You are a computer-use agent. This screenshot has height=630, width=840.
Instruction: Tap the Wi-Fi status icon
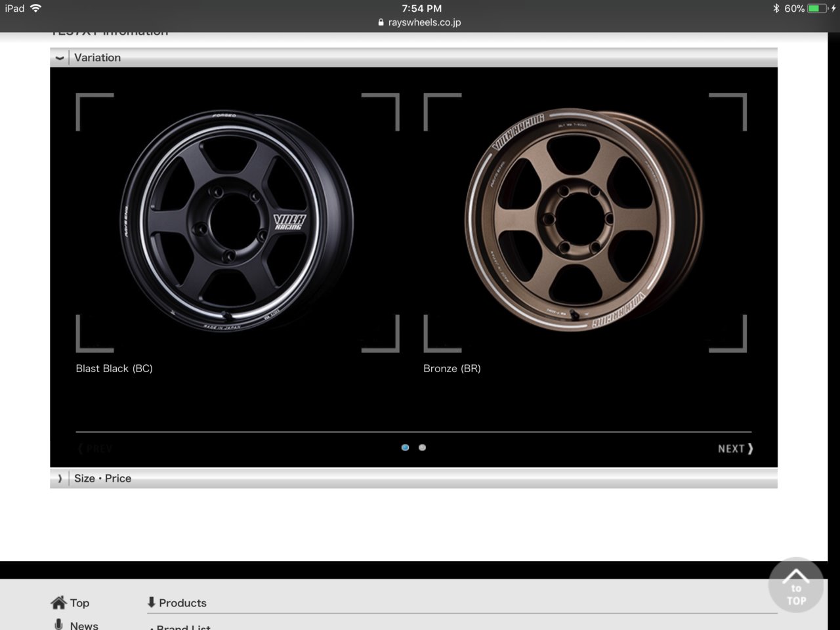tap(35, 8)
